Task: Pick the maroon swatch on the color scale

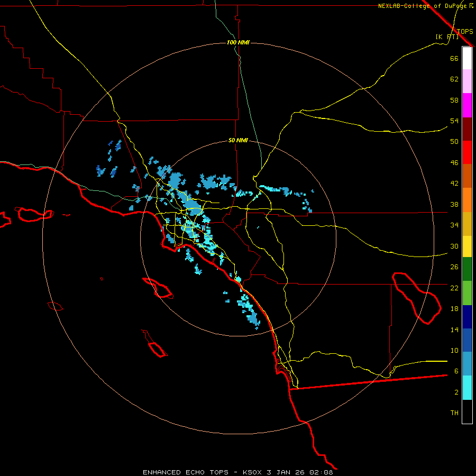Action: click(467, 129)
